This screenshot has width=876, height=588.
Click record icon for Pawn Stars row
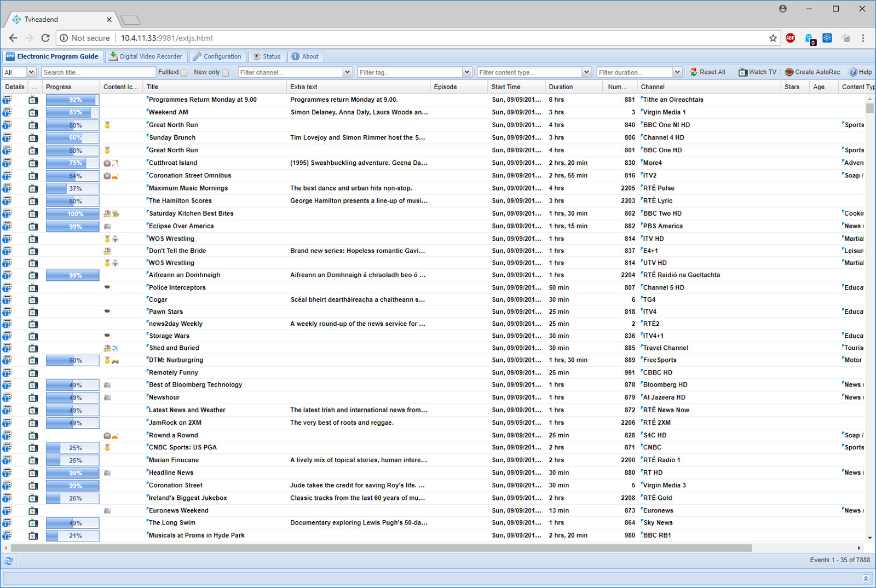(x=33, y=312)
